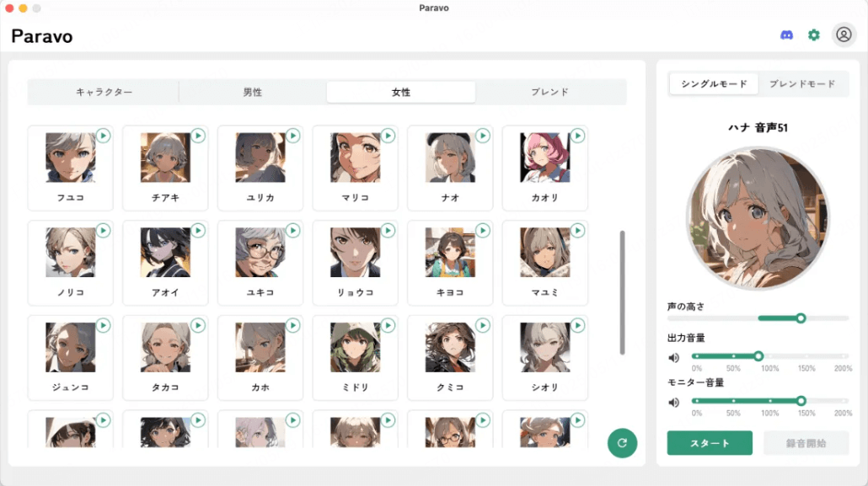Image resolution: width=868 pixels, height=486 pixels.
Task: Click the 録音開始 button
Action: point(806,443)
